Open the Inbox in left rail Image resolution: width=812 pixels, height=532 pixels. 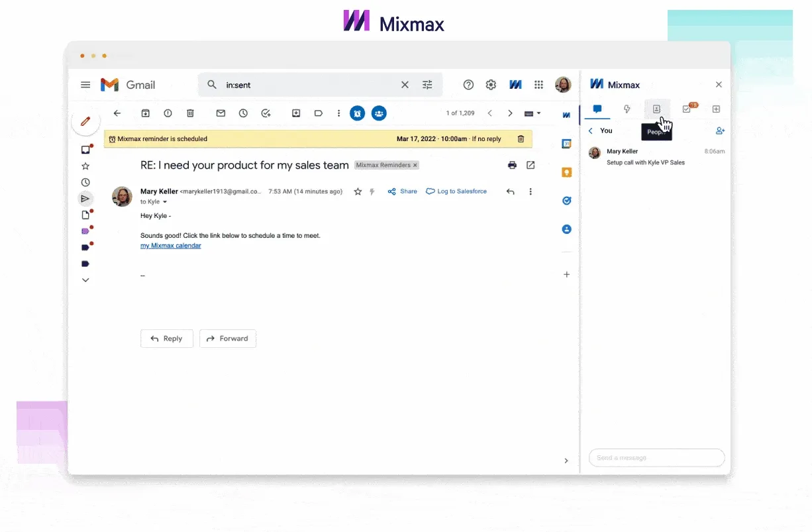point(85,150)
